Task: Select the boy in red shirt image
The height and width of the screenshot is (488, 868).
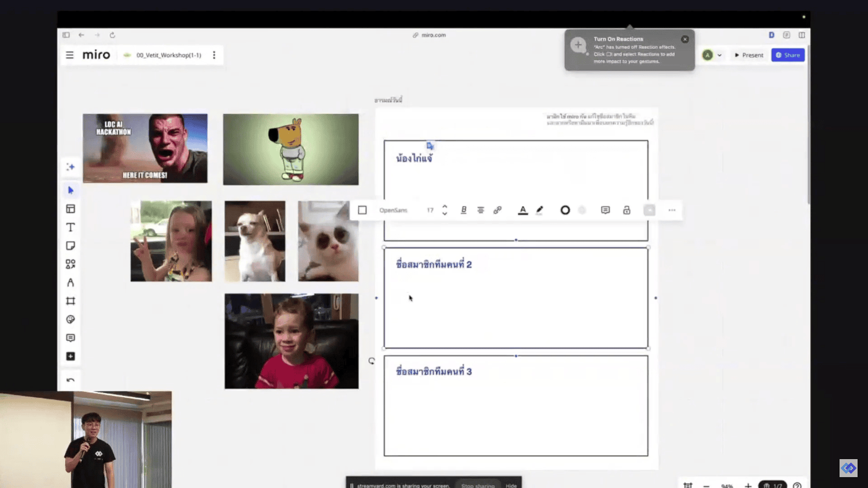Action: tap(292, 341)
